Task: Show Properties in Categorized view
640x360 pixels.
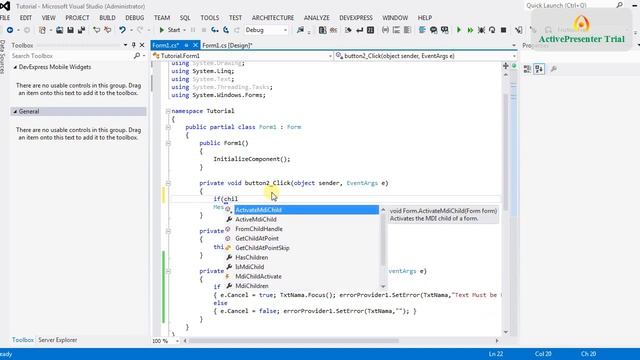Action: [x=527, y=69]
